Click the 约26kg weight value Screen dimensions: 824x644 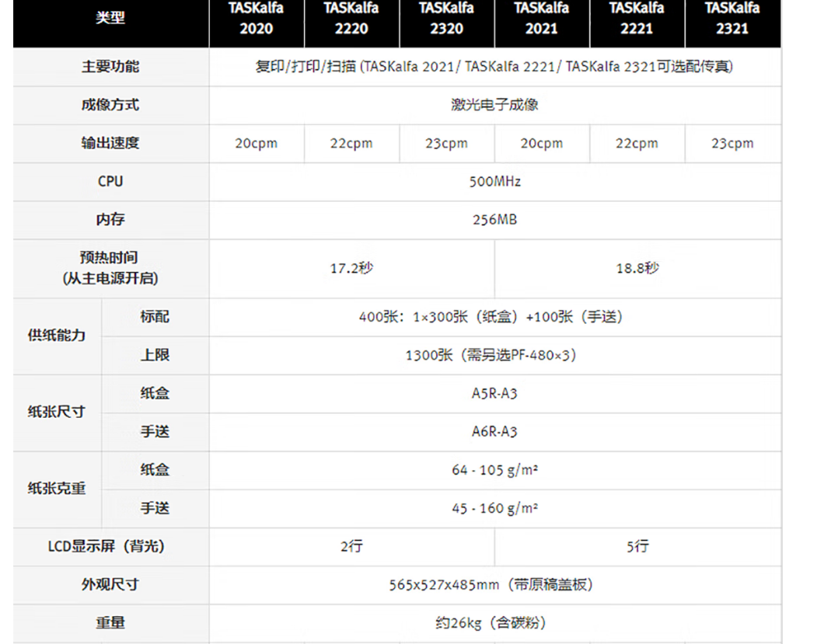491,624
